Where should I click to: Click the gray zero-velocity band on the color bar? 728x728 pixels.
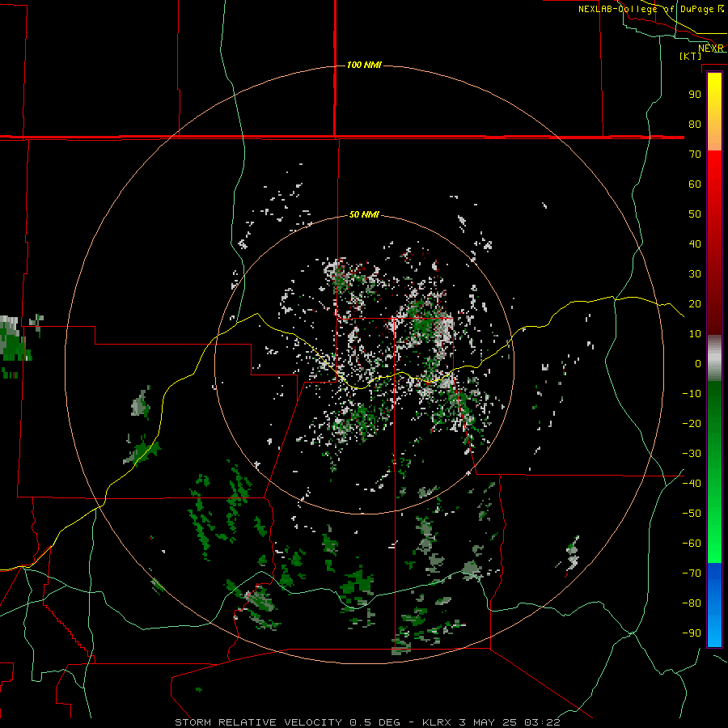point(714,358)
